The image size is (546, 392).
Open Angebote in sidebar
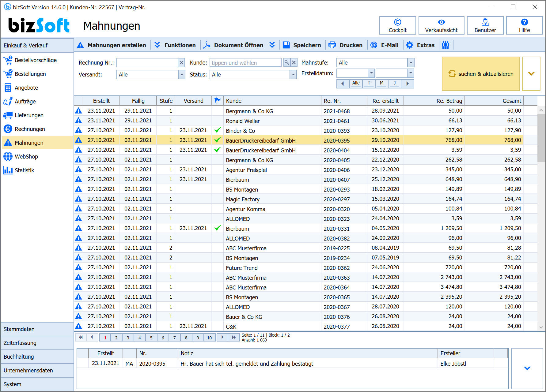pos(37,88)
